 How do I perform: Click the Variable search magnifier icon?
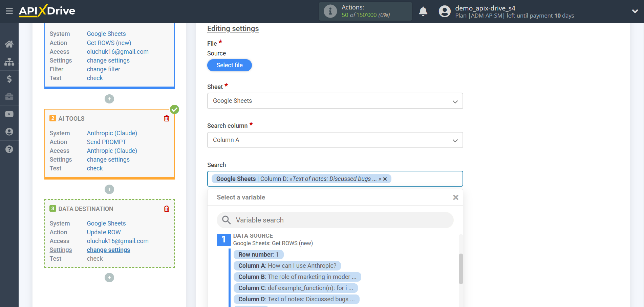click(x=226, y=220)
